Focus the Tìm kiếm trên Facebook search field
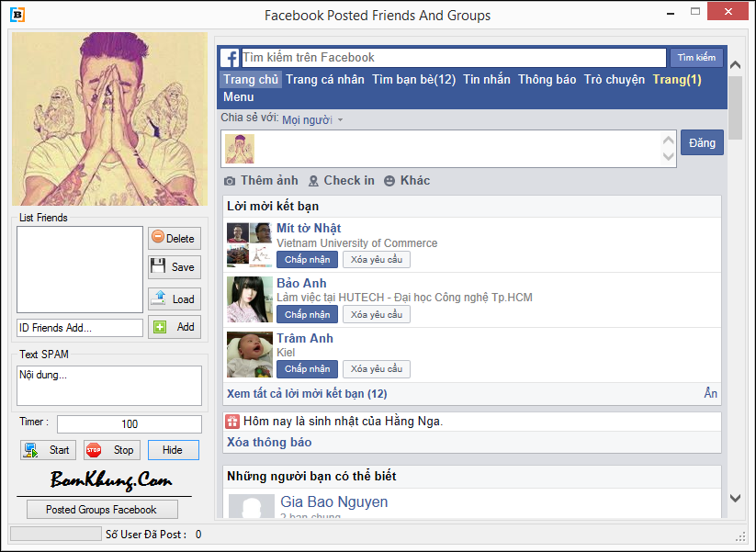The height and width of the screenshot is (552, 756). [x=453, y=58]
